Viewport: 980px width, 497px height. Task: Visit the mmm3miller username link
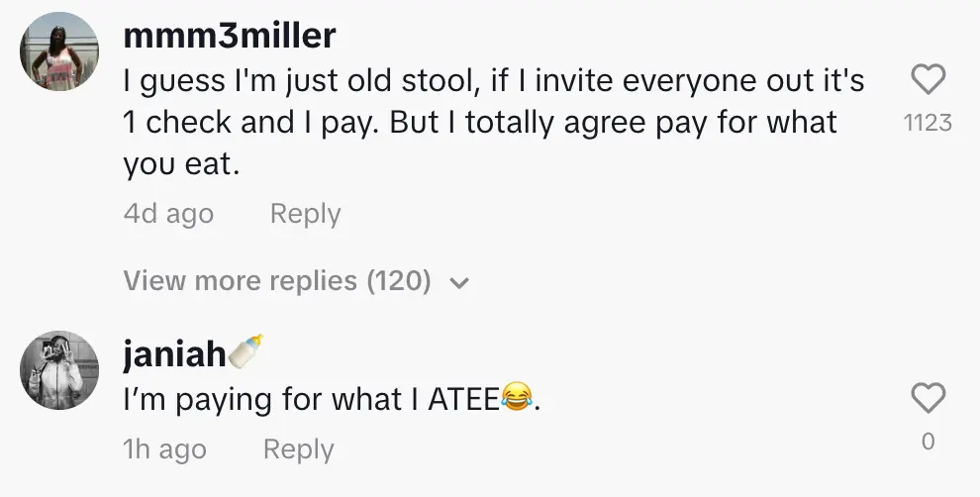point(230,36)
